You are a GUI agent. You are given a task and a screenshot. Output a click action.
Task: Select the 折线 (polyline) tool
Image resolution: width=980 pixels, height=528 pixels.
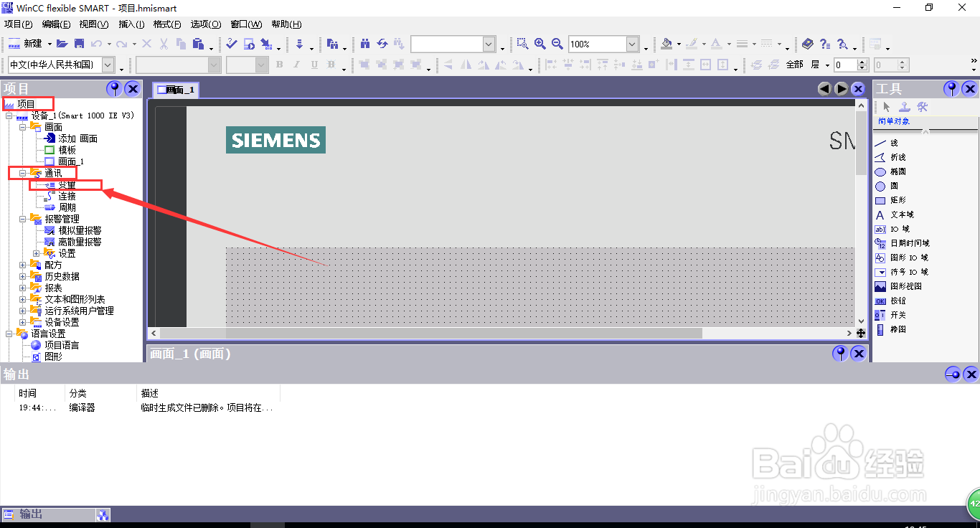(x=890, y=157)
